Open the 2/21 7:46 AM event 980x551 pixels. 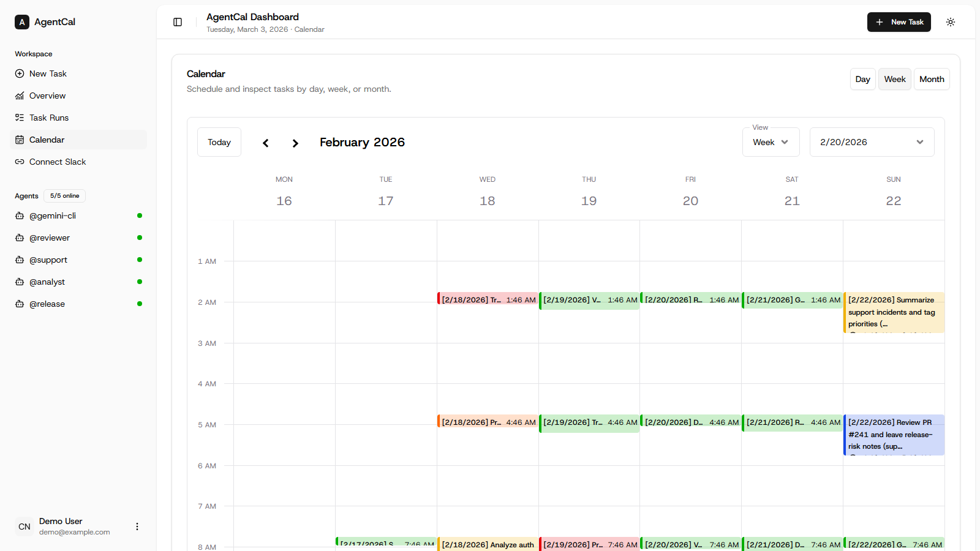click(x=793, y=544)
